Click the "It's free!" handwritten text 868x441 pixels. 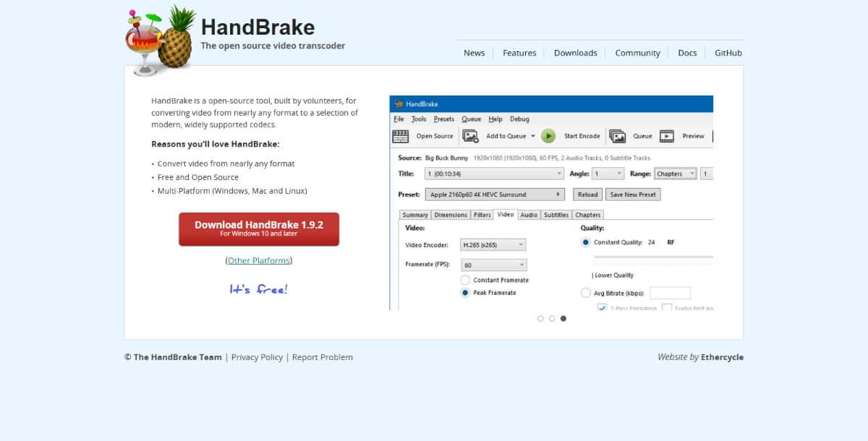258,289
